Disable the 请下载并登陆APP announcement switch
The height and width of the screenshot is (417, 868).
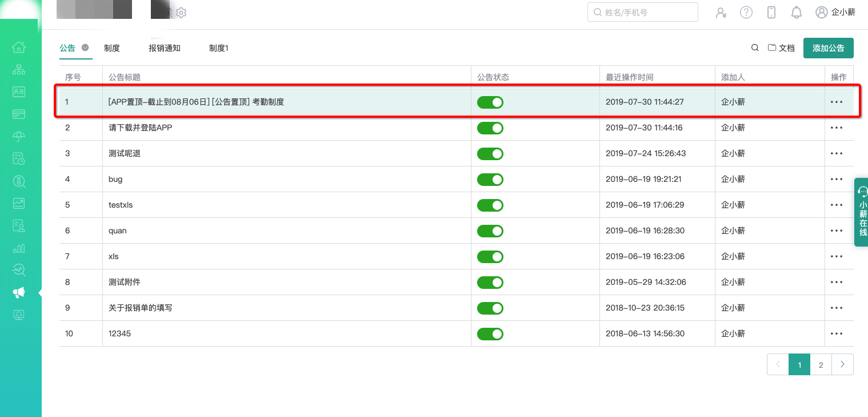(490, 128)
